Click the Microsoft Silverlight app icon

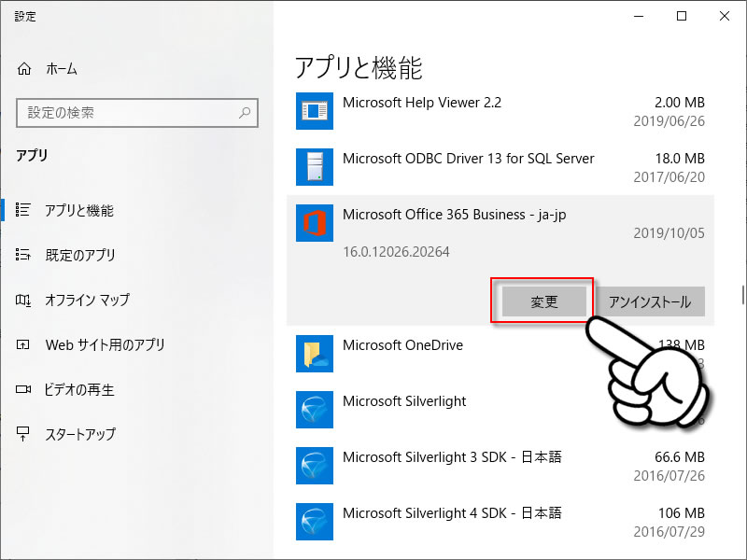point(315,410)
